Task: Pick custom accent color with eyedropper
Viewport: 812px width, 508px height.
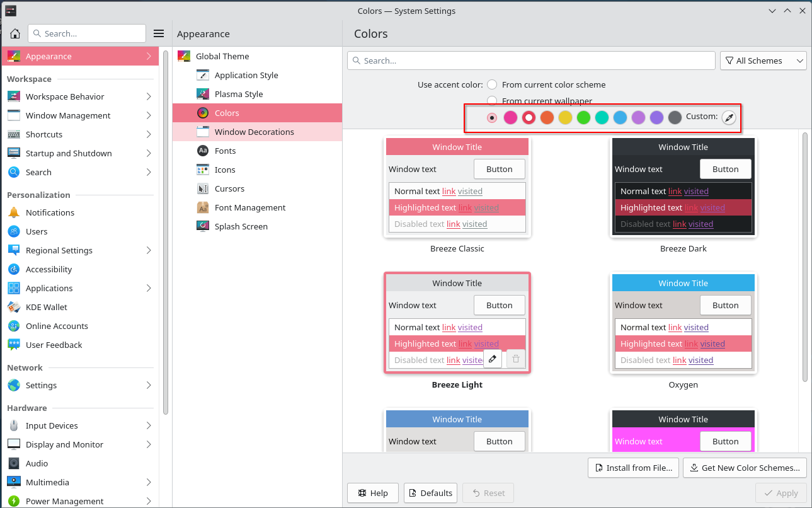Action: click(729, 117)
